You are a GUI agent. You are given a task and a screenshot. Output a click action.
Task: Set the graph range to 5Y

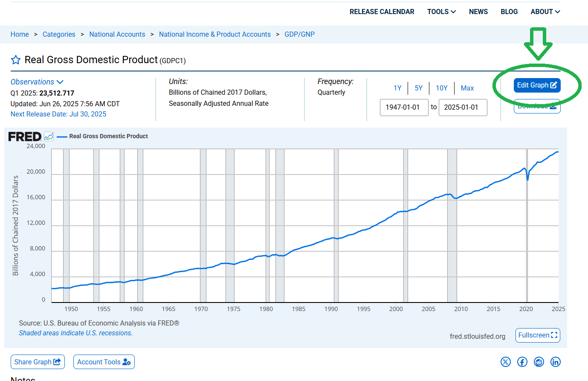(x=418, y=88)
